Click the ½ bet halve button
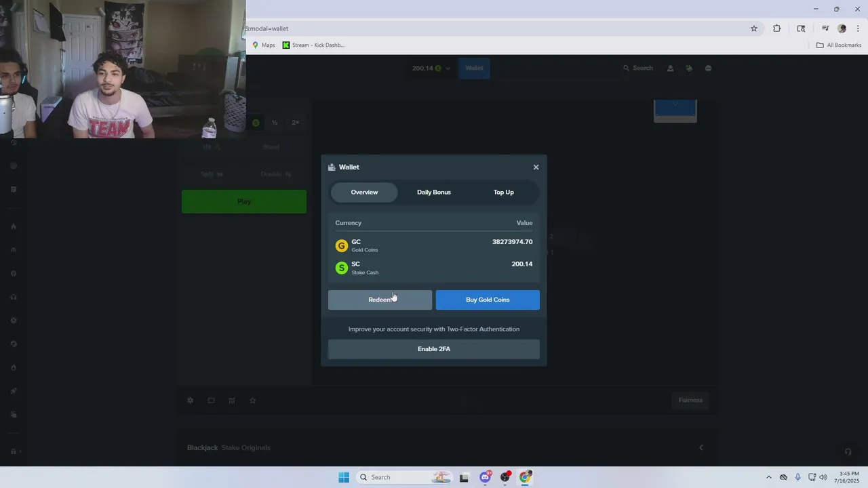The width and height of the screenshot is (868, 488). [275, 123]
